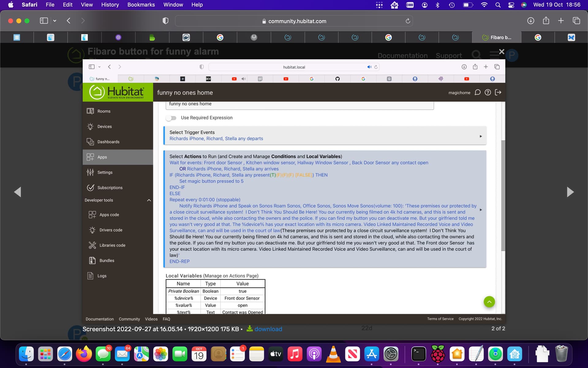The width and height of the screenshot is (588, 368).
Task: Click the privacy shield icon in toolbar
Action: pos(165,21)
